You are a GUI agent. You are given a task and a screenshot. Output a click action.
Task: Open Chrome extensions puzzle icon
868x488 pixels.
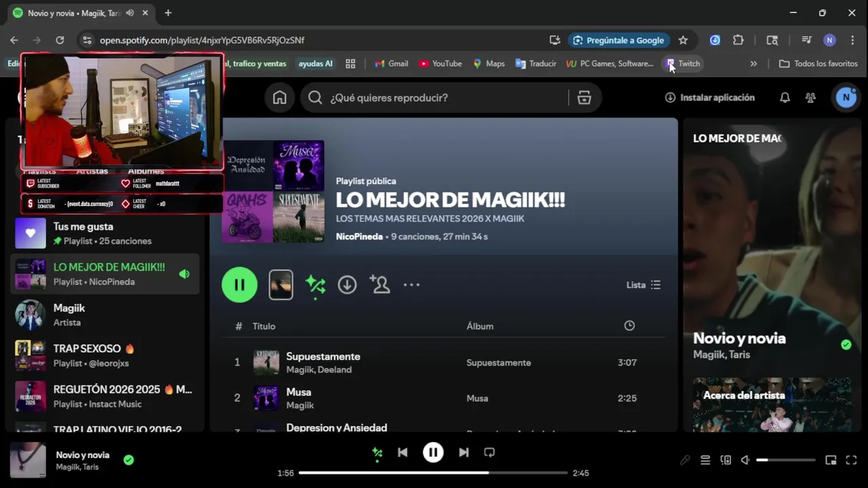(x=738, y=40)
